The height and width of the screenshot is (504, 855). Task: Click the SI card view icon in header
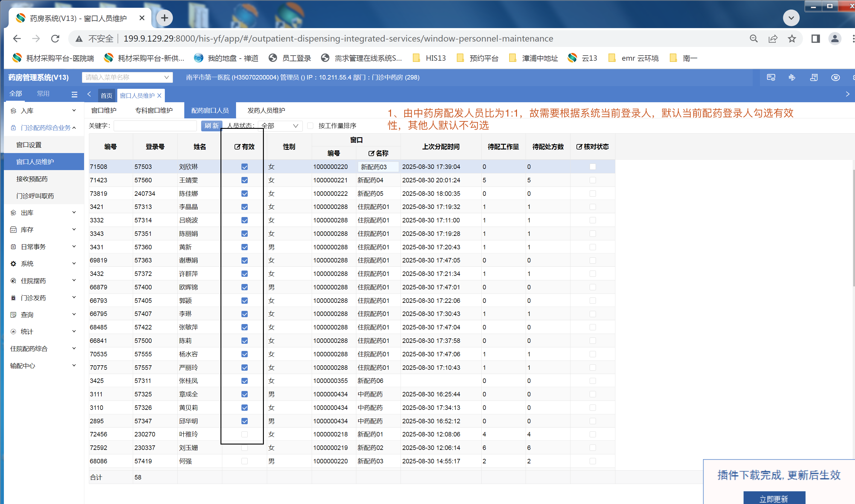771,77
